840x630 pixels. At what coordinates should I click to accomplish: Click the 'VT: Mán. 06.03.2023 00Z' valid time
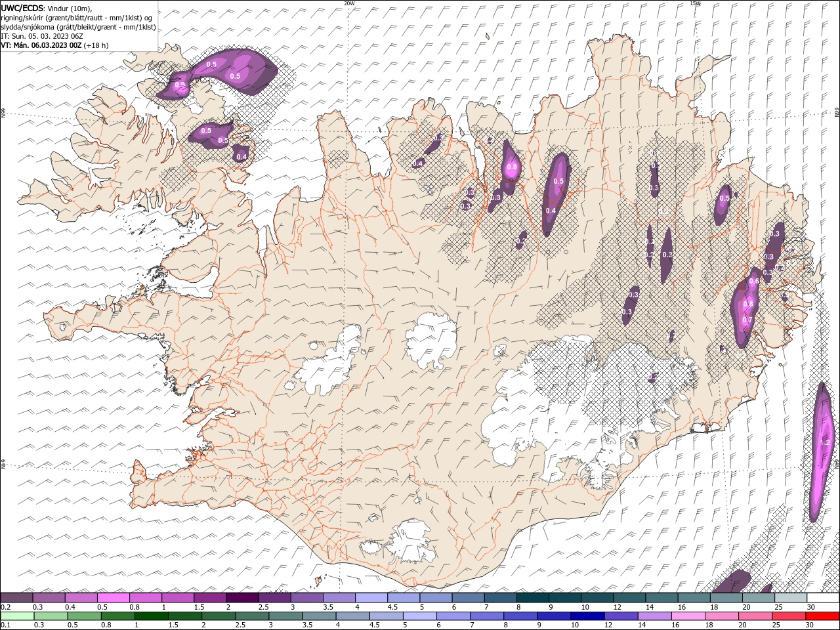[x=40, y=45]
